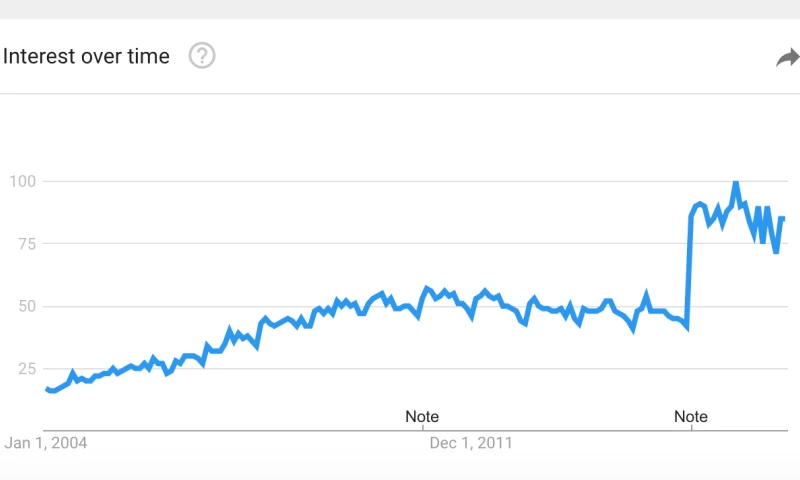Click the 100 value on the y-axis
The height and width of the screenshot is (480, 800).
pos(23,182)
